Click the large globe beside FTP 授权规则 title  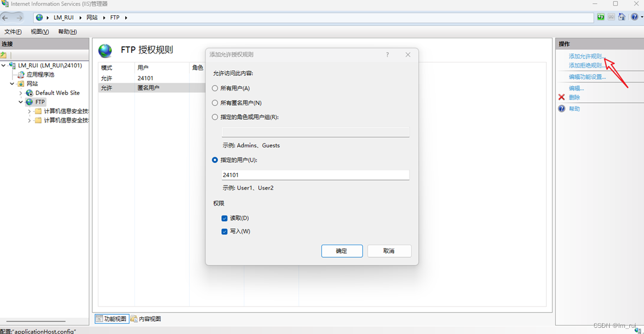click(x=105, y=50)
